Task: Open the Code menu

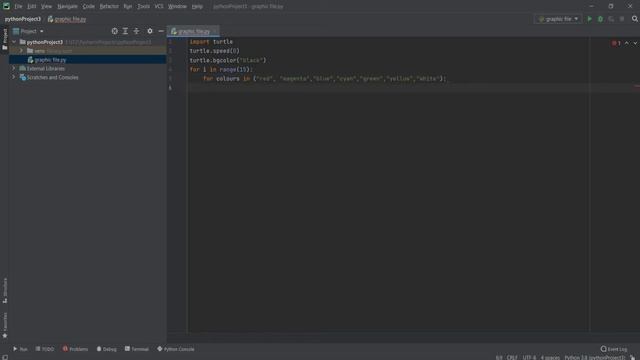Action: tap(89, 6)
